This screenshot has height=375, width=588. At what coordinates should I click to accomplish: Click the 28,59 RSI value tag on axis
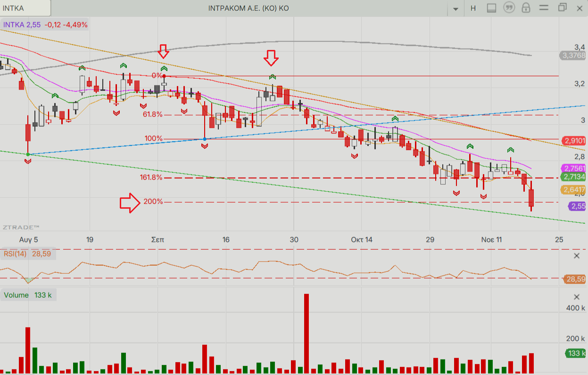575,279
